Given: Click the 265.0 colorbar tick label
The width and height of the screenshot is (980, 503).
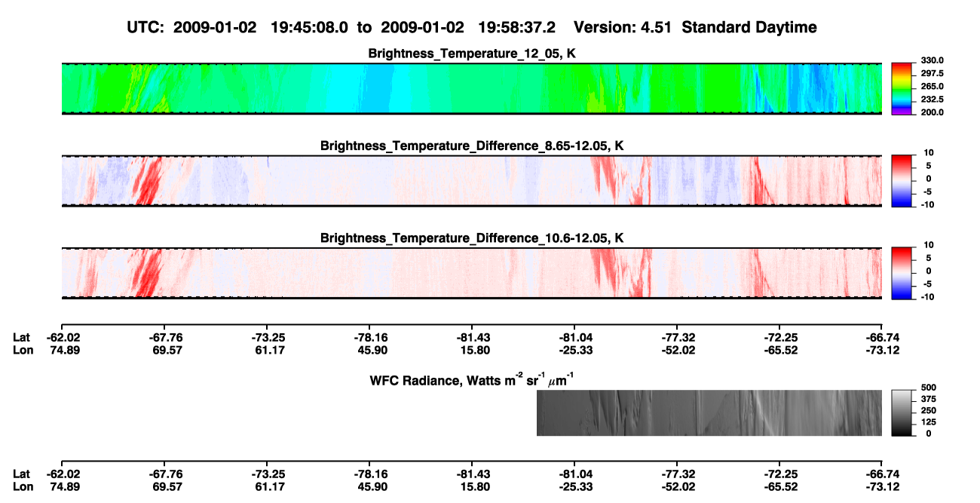Looking at the screenshot, I should [932, 87].
